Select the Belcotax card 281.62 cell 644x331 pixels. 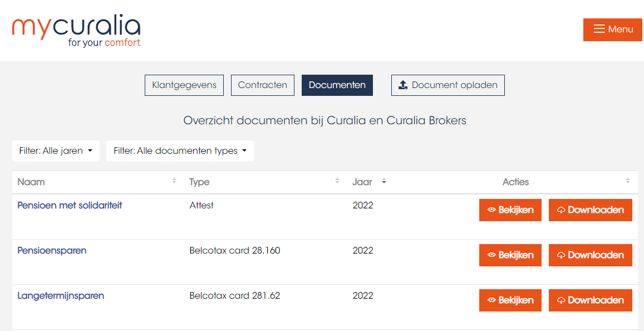tap(234, 296)
